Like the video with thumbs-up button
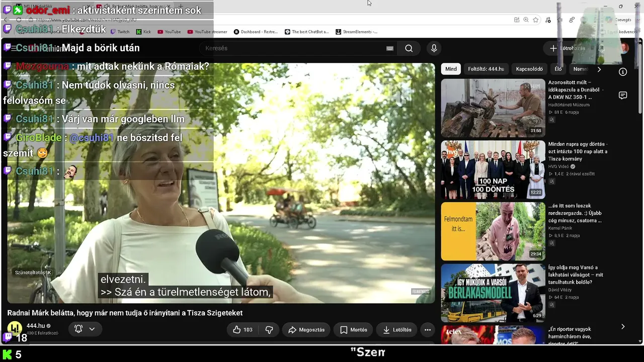This screenshot has width=644, height=362. click(x=243, y=330)
